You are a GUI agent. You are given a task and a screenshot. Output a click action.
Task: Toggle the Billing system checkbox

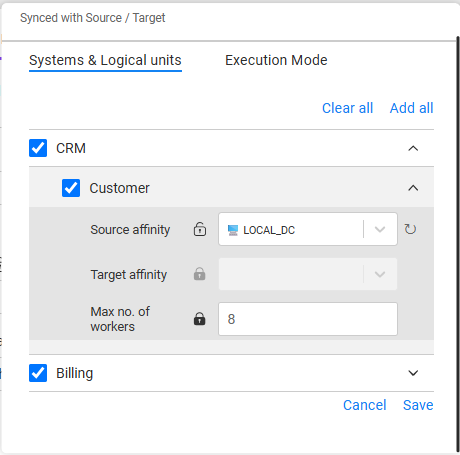(x=38, y=373)
